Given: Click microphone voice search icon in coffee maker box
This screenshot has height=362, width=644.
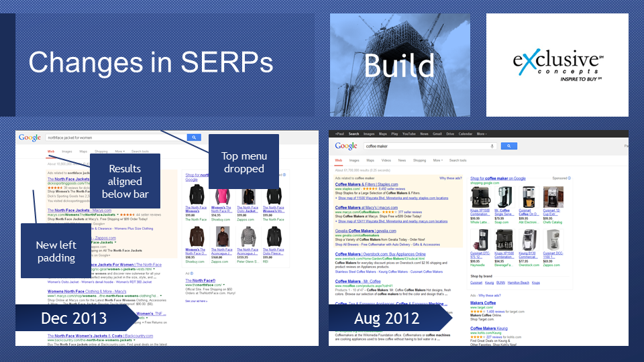Looking at the screenshot, I should click(492, 146).
